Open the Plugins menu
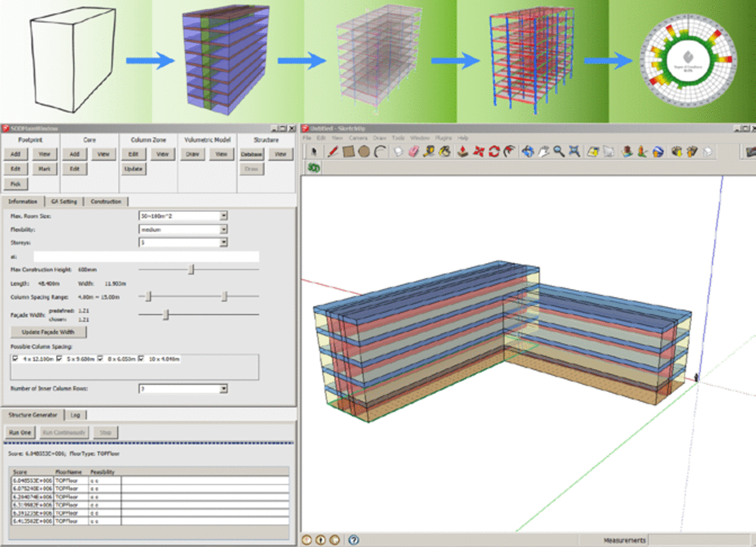Viewport: 756px width, 547px height. click(443, 138)
